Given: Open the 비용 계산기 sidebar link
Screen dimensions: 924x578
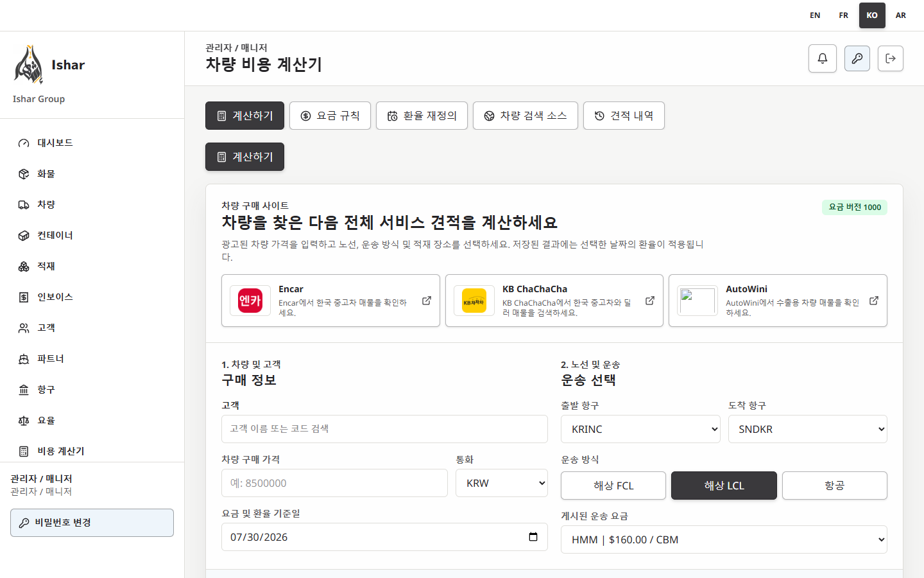Looking at the screenshot, I should pos(92,451).
